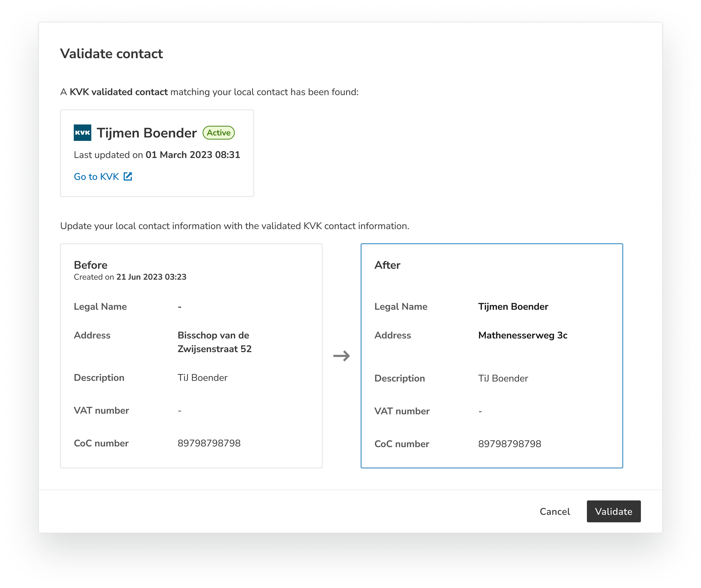The height and width of the screenshot is (588, 701).
Task: Click the Description value in the After panel
Action: coord(503,378)
